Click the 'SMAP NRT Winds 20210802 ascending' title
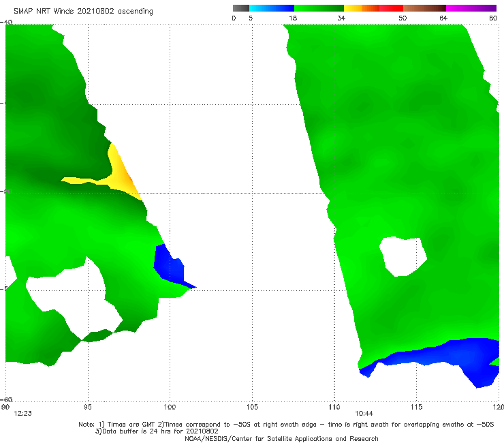The image size is (504, 443). (x=83, y=11)
